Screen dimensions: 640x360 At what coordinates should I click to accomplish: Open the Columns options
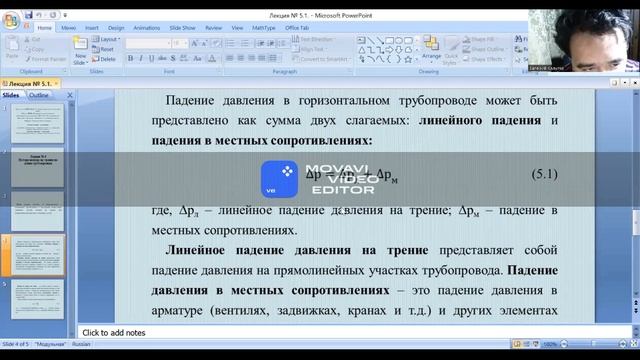coord(273,58)
